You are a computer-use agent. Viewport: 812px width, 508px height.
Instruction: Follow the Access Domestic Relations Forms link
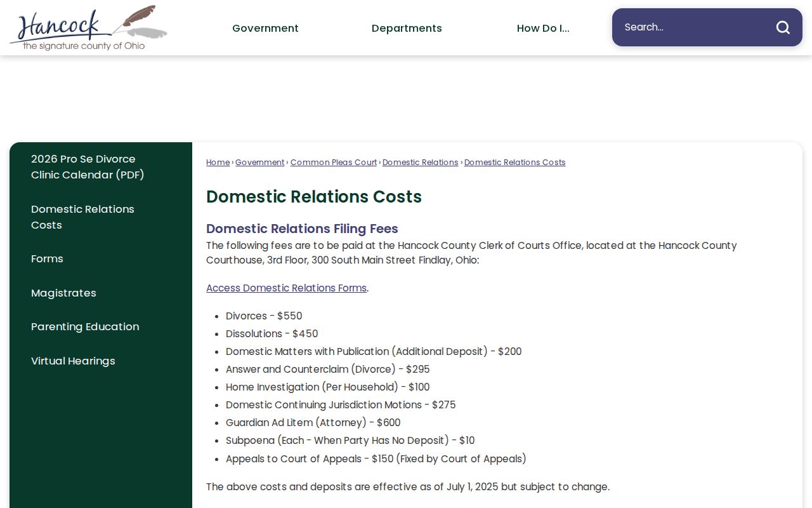click(x=286, y=288)
